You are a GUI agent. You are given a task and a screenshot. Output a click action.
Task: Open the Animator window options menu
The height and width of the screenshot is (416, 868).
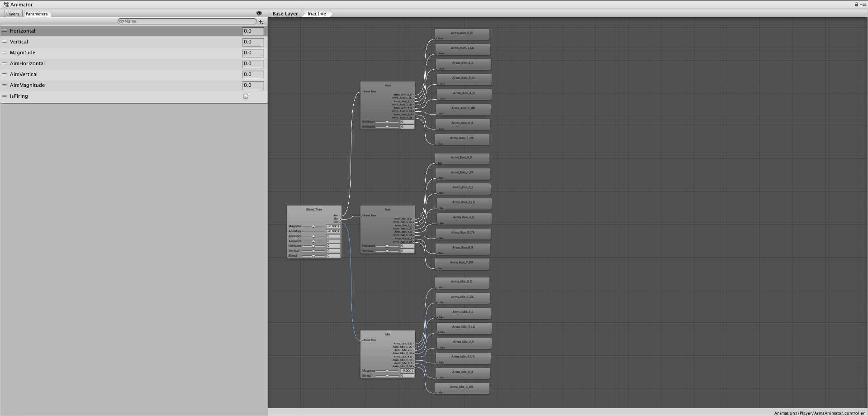click(863, 5)
